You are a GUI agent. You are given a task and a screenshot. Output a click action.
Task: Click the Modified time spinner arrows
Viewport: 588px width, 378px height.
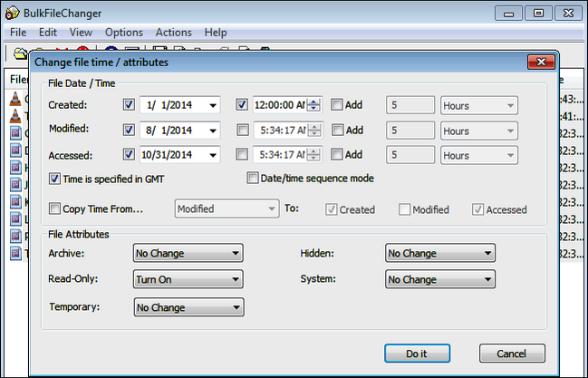pyautogui.click(x=314, y=131)
